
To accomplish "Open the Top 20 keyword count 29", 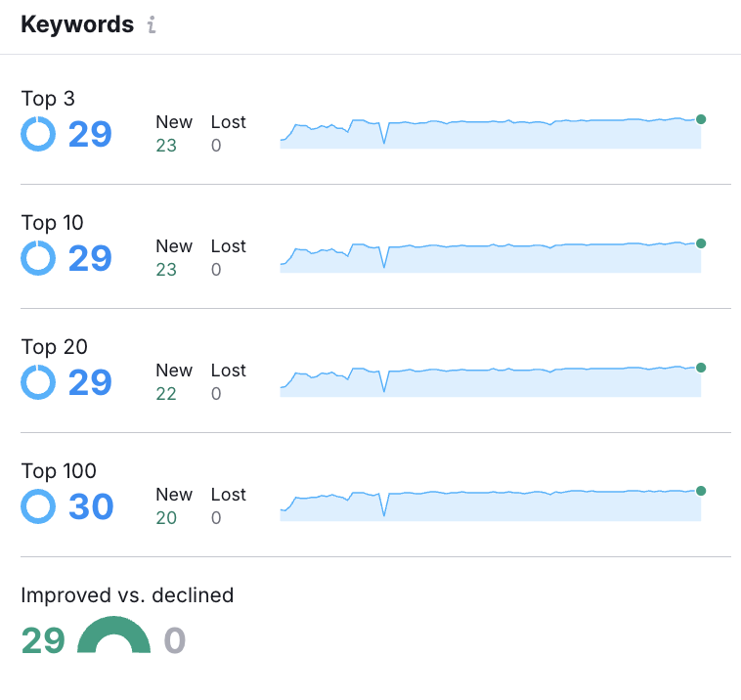I will click(90, 382).
